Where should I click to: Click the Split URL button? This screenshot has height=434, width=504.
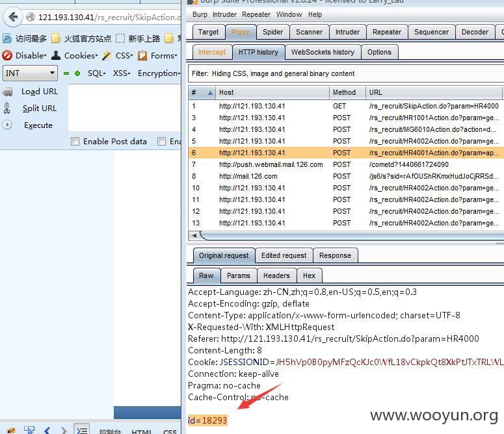(40, 108)
